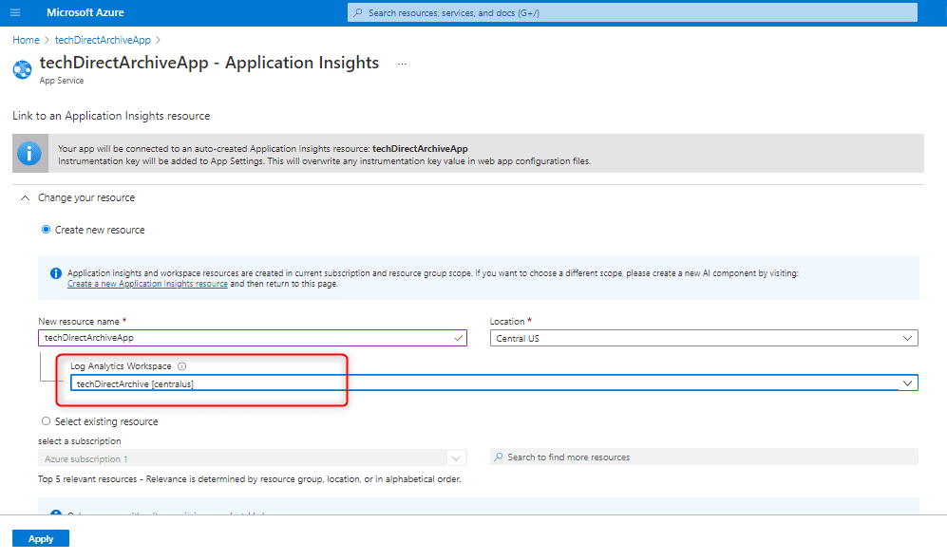This screenshot has width=947, height=560.
Task: Open the Azure portal hamburger menu
Action: click(15, 12)
